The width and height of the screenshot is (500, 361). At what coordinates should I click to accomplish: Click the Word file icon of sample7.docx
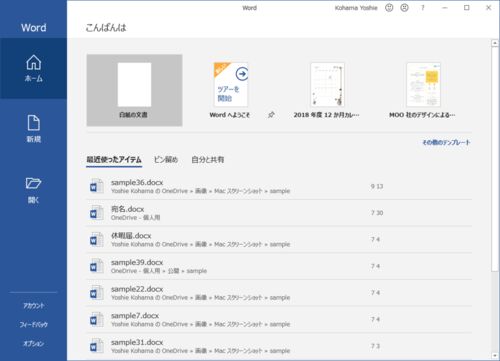point(97,319)
